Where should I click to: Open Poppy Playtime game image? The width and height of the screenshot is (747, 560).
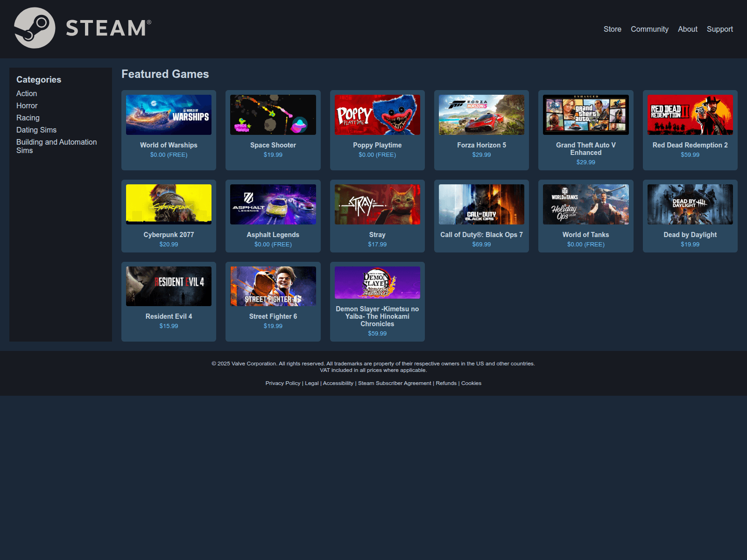tap(377, 115)
